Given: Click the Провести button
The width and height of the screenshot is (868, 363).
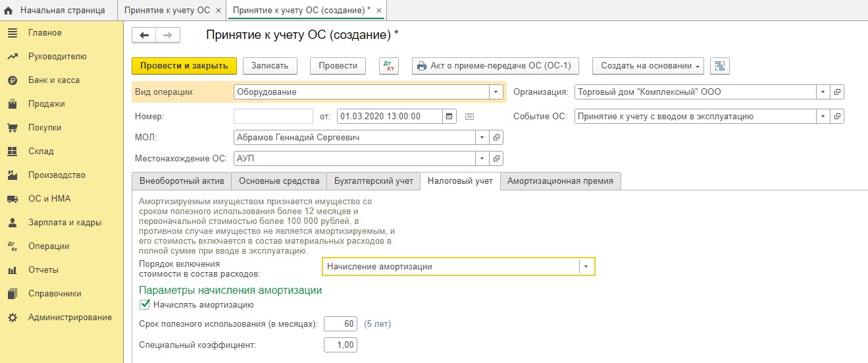Looking at the screenshot, I should click(x=338, y=66).
